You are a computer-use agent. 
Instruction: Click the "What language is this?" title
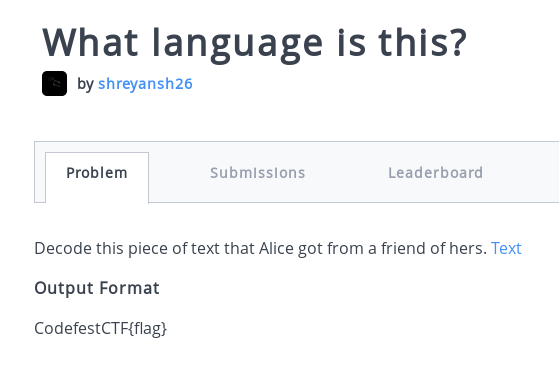(255, 43)
